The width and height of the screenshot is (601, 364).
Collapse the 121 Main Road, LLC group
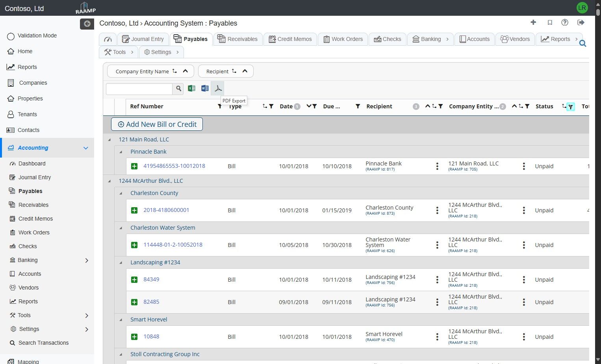point(109,140)
